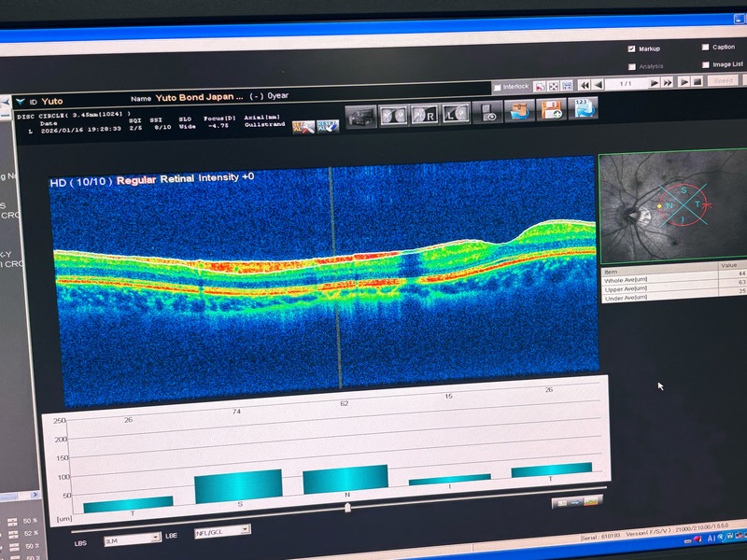
Task: Click the 123 numbering toolbar icon
Action: pos(583,107)
